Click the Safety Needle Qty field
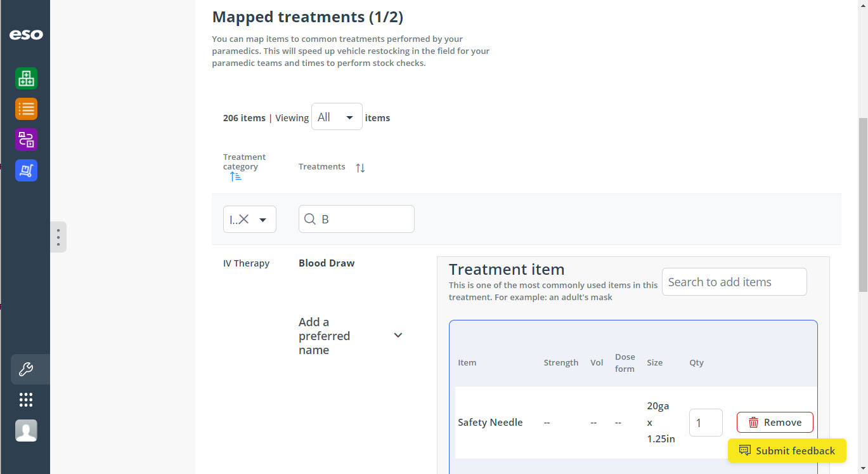Image resolution: width=868 pixels, height=474 pixels. tap(705, 423)
